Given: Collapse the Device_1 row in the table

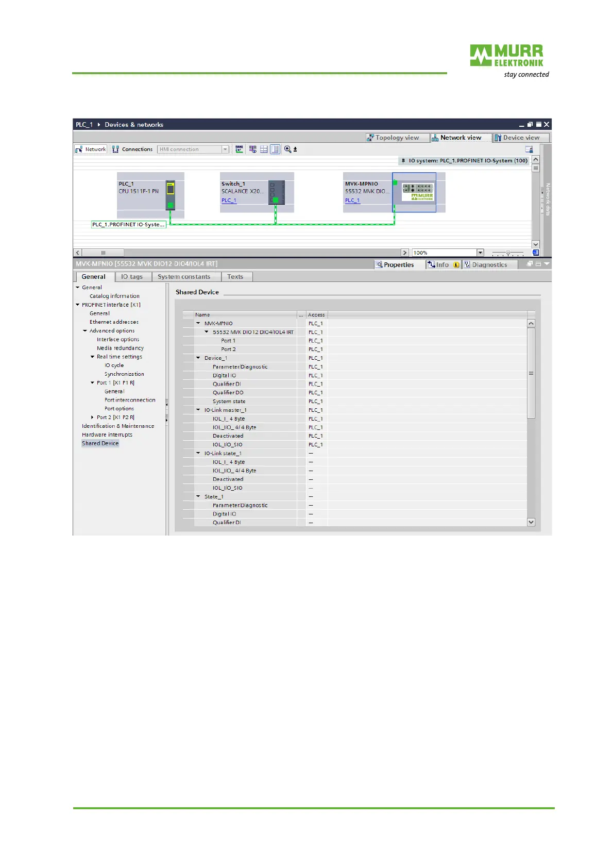Looking at the screenshot, I should click(x=198, y=358).
